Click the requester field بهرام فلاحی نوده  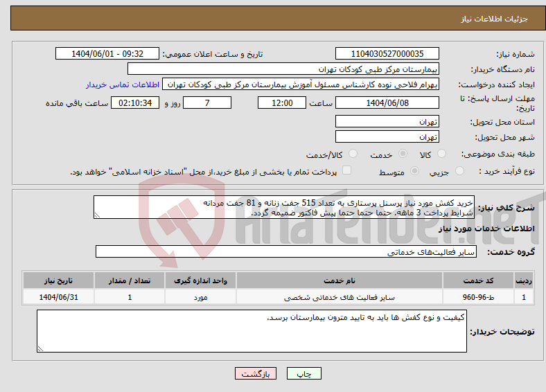[301, 84]
